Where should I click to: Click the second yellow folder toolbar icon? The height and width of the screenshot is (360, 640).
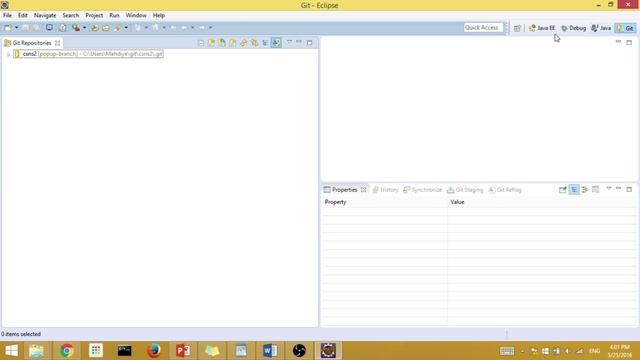click(x=106, y=28)
